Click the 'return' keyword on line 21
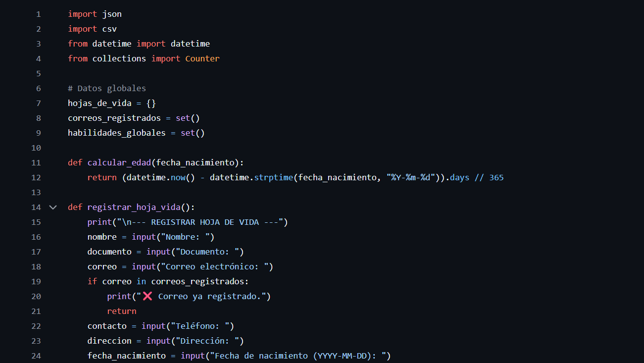The width and height of the screenshot is (644, 363). tap(122, 311)
